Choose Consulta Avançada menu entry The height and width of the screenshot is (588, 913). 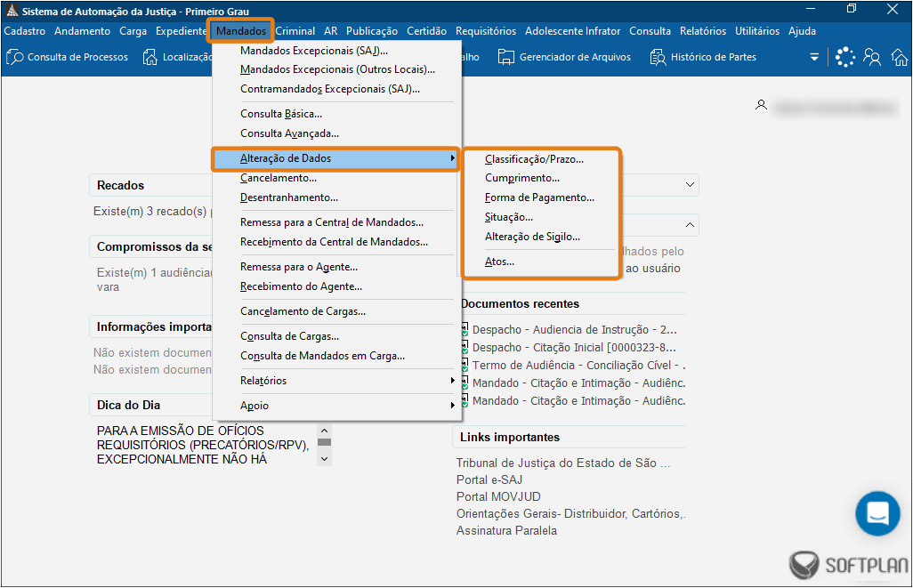click(x=336, y=133)
